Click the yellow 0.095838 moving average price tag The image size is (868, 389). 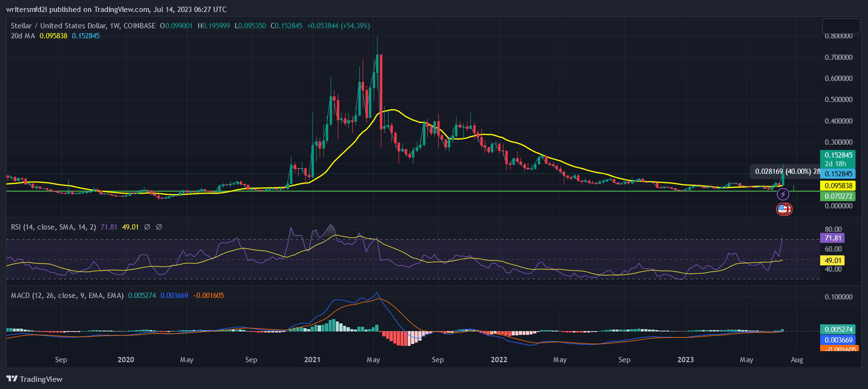click(838, 186)
